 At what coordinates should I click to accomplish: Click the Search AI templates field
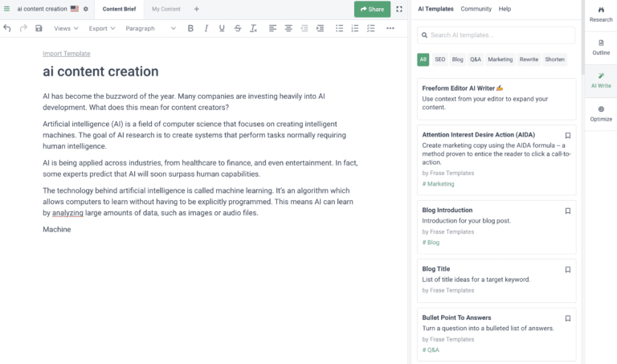pos(496,35)
